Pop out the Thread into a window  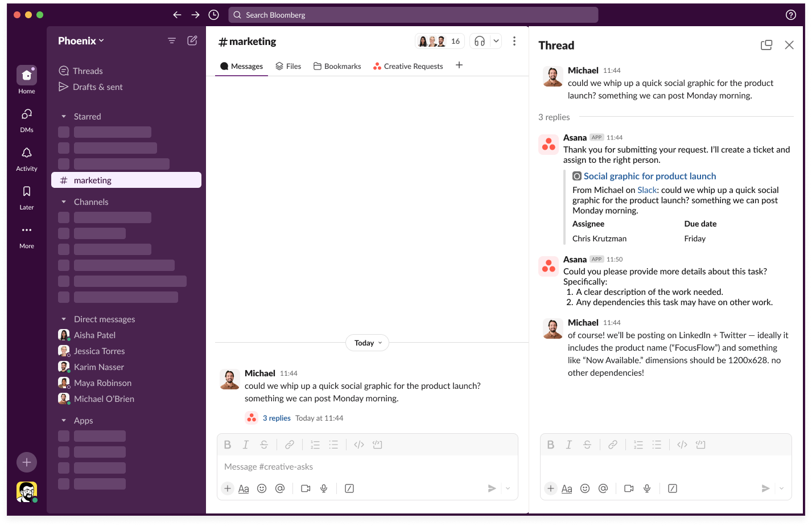(x=766, y=44)
